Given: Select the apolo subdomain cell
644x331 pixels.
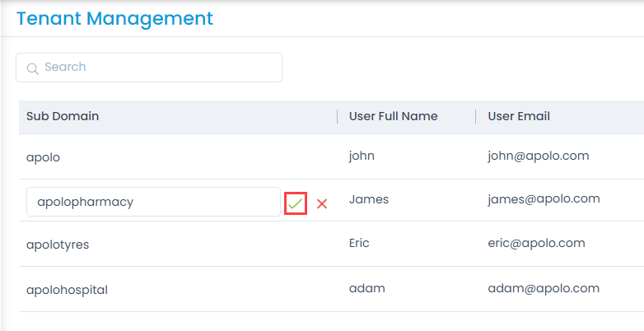Looking at the screenshot, I should click(43, 157).
